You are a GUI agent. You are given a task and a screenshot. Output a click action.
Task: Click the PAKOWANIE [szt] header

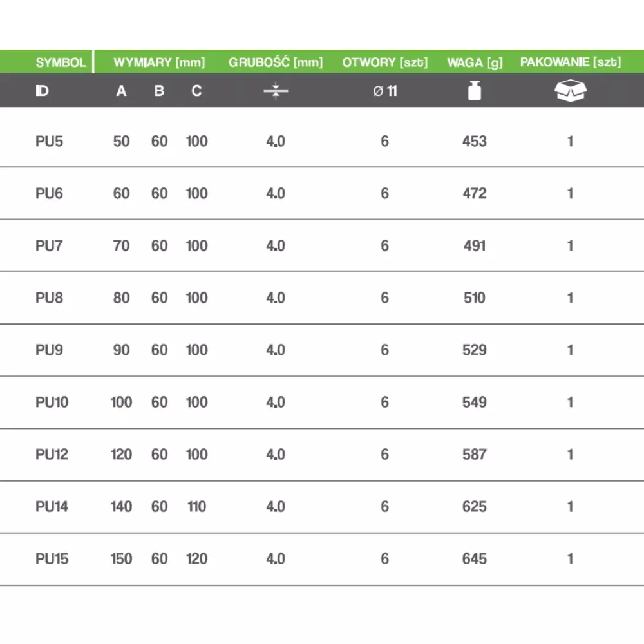(571, 62)
